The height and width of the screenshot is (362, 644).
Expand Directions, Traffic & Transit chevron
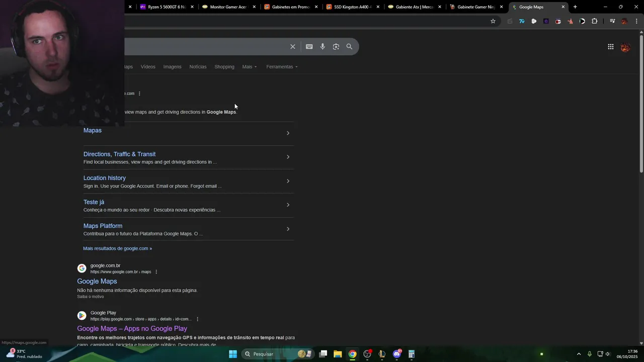pyautogui.click(x=288, y=157)
